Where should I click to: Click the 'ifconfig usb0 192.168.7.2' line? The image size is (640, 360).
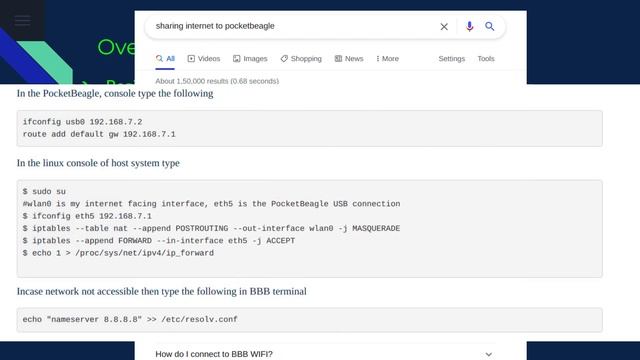point(82,122)
